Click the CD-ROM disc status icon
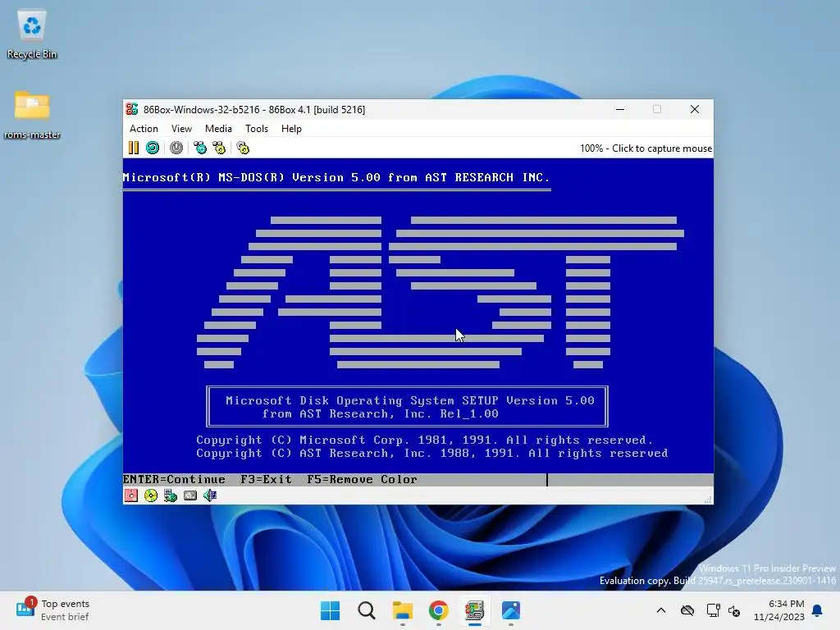This screenshot has width=840, height=630. [151, 495]
